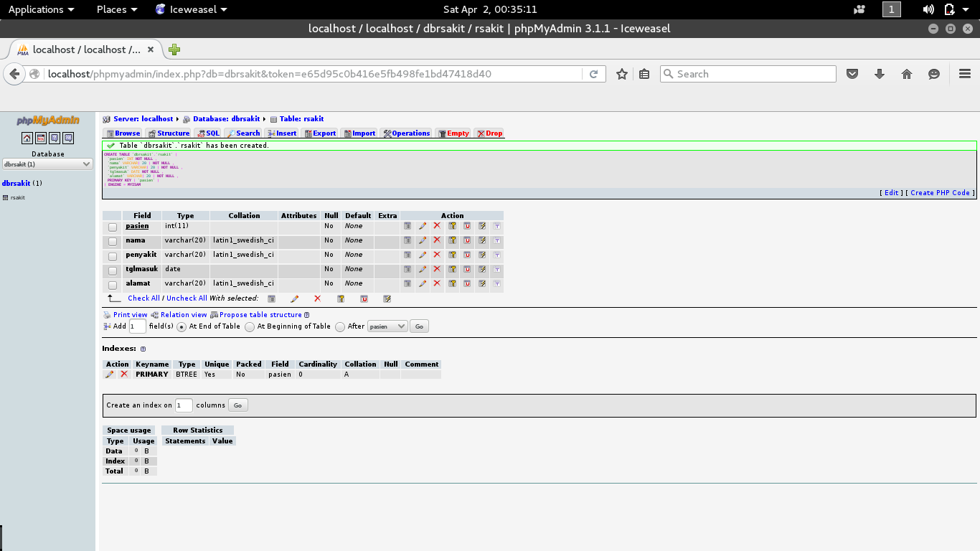Image resolution: width=980 pixels, height=551 pixels.
Task: Select rsakit table in left sidebar
Action: click(17, 197)
